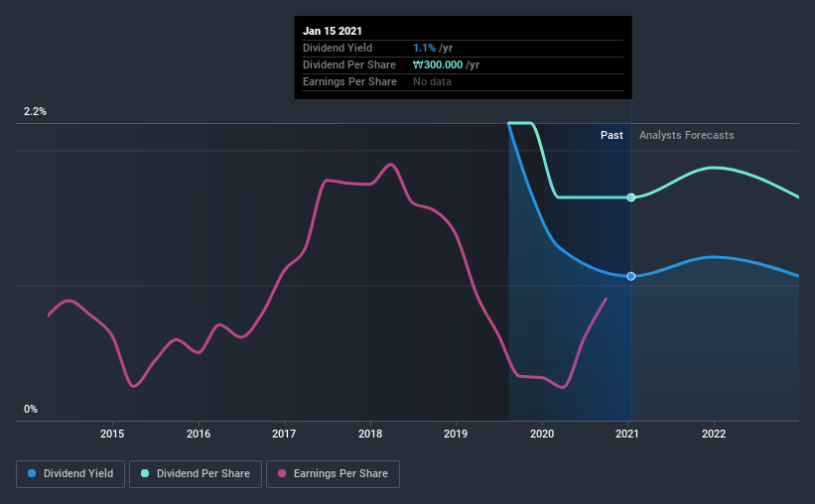
Task: Toggle the Earnings Per Share legend button
Action: point(333,474)
